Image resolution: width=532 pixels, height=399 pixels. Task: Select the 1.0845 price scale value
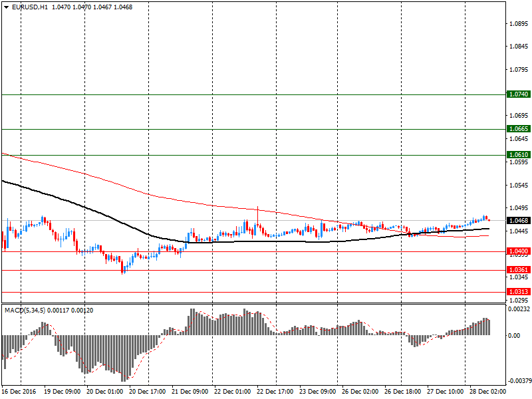tap(519, 47)
